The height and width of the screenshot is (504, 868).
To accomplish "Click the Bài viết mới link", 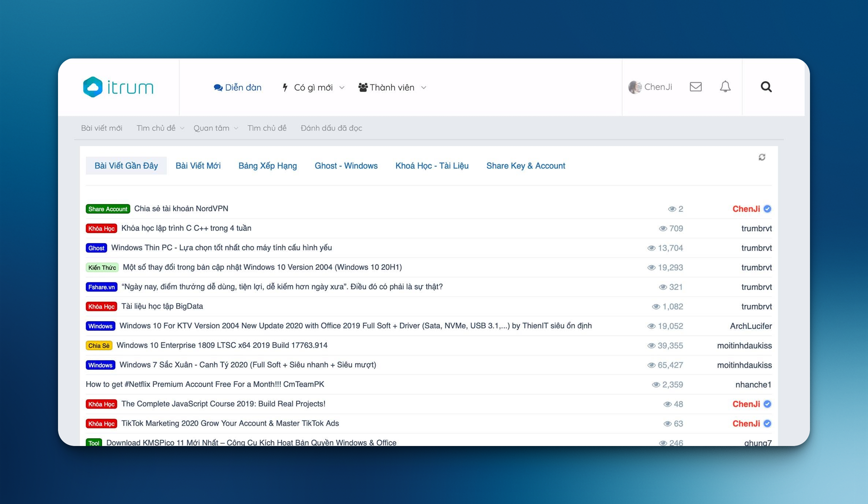I will tap(102, 128).
